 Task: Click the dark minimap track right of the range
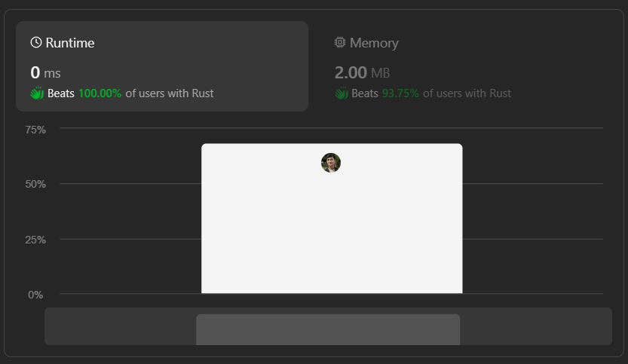535,326
